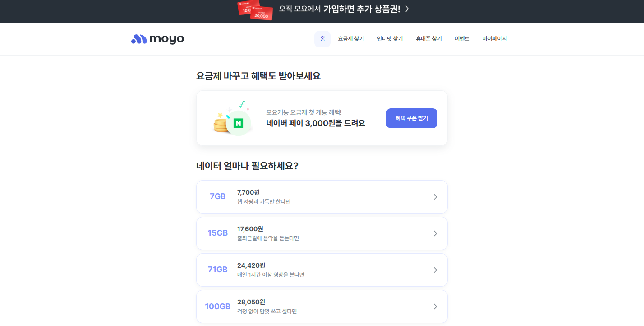Expand the 100GB plan details chevron
The width and height of the screenshot is (644, 326).
(435, 306)
